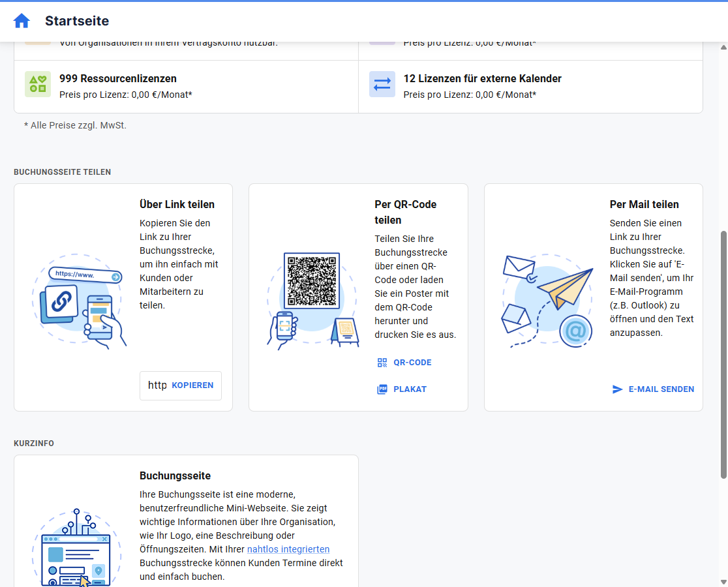
Task: Click price text under externe Kalender licenses
Action: 470,95
